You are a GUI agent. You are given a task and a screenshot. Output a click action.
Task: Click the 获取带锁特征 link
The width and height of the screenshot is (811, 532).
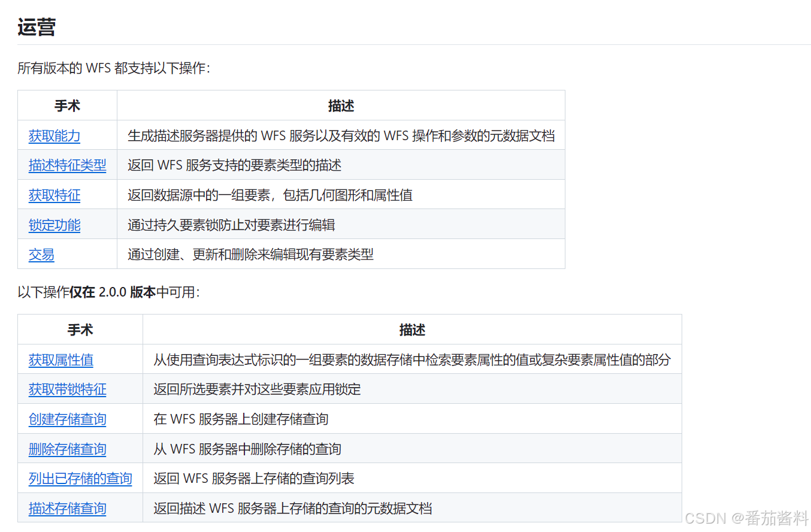pos(67,389)
